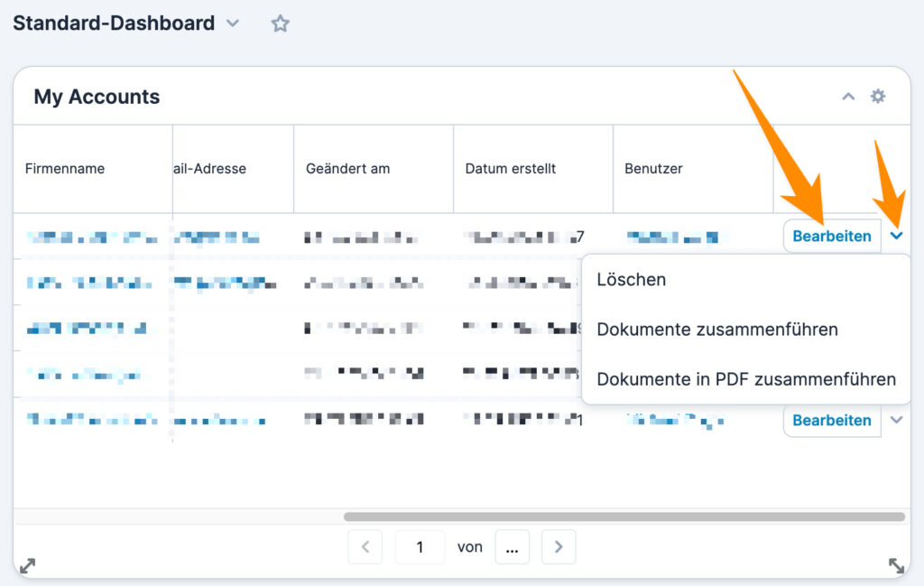
Task: Click the ellipsis page-count button in pagination
Action: pos(512,546)
